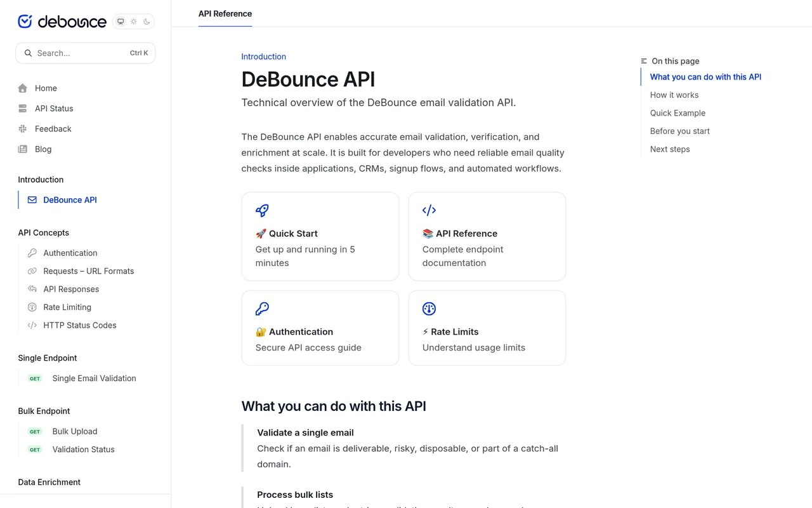The height and width of the screenshot is (508, 812).
Task: Click the gauge icon on Rate Limits card
Action: click(429, 309)
